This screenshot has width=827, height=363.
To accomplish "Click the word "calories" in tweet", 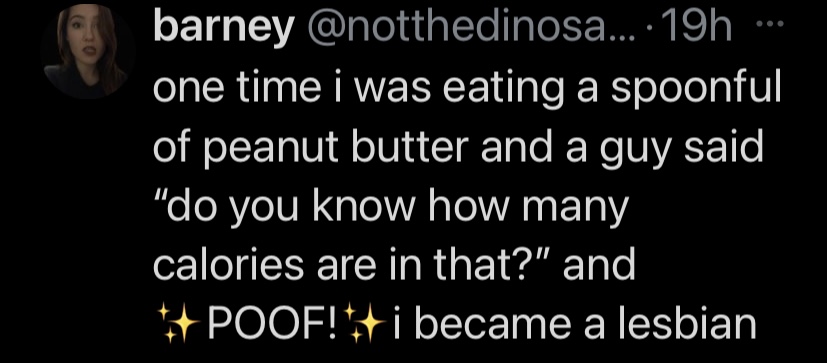I will click(228, 264).
